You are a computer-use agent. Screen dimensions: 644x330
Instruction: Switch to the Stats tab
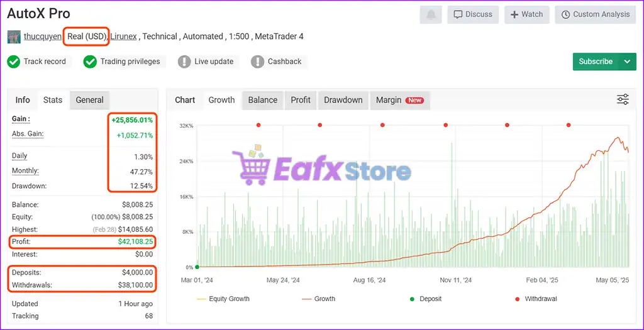click(x=53, y=100)
